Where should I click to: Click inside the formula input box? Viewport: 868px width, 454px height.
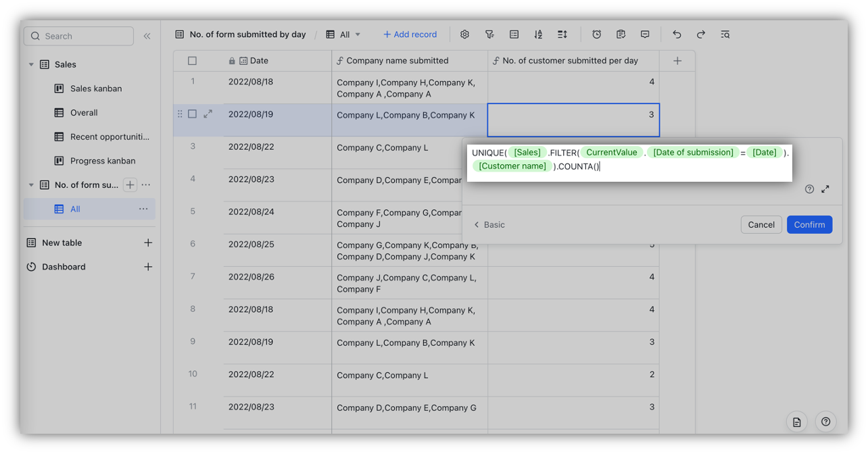629,161
